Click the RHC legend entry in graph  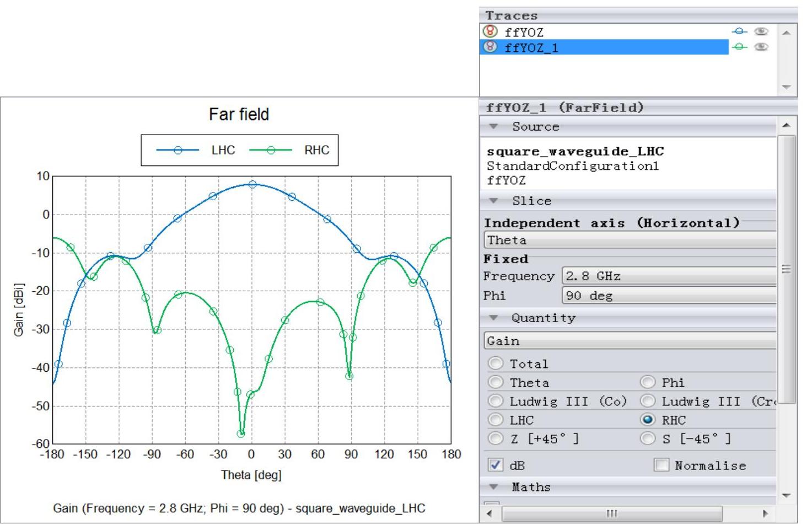(289, 150)
